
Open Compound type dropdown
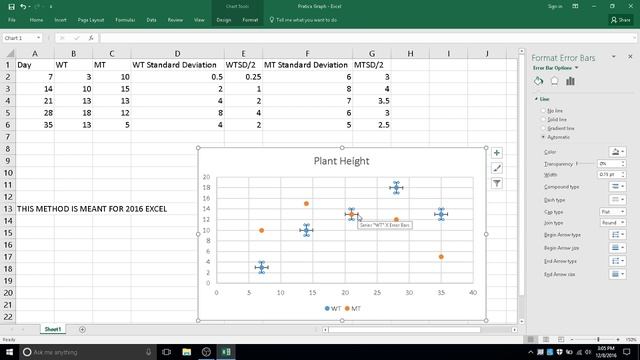(617, 187)
